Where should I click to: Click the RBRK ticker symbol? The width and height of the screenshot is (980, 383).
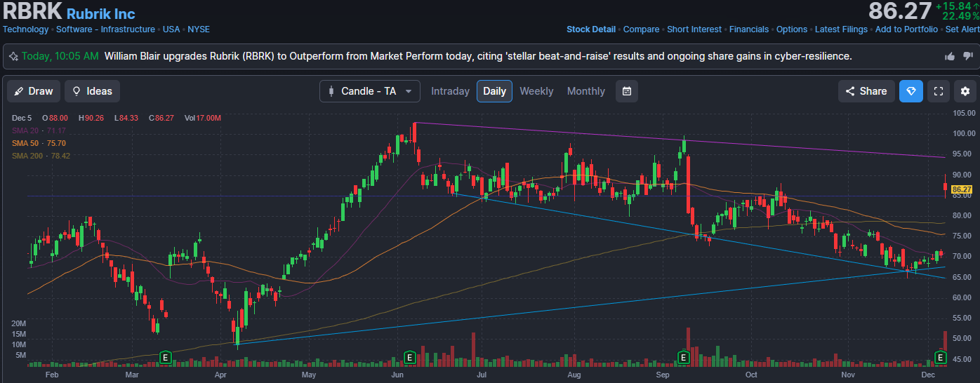click(x=32, y=13)
